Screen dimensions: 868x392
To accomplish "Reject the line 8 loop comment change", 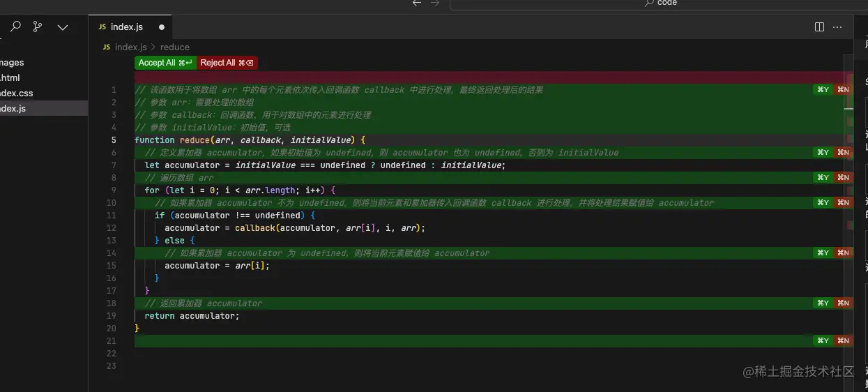I will tap(843, 177).
